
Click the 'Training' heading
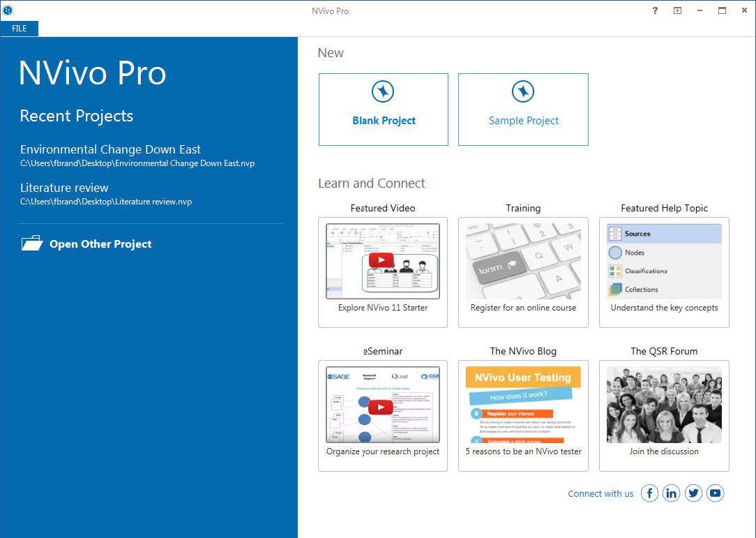tap(523, 209)
